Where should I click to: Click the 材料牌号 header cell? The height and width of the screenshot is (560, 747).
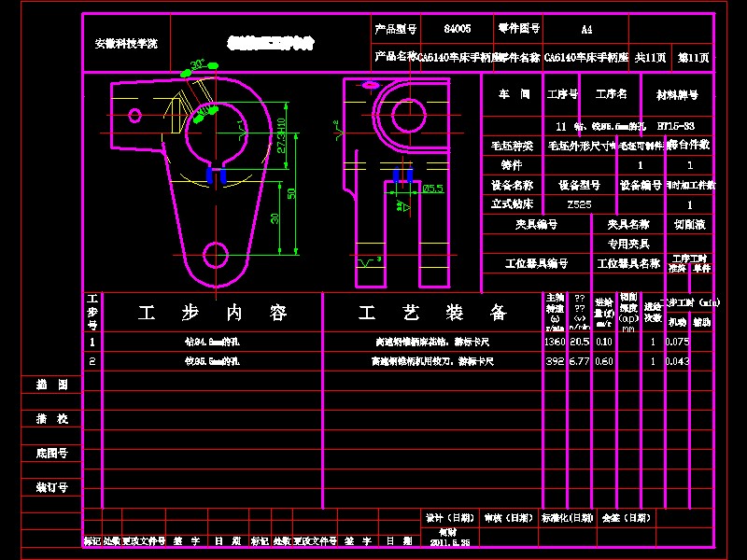tap(677, 95)
